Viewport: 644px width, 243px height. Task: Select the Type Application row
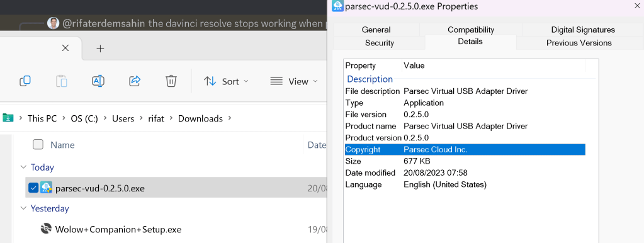[x=465, y=103]
